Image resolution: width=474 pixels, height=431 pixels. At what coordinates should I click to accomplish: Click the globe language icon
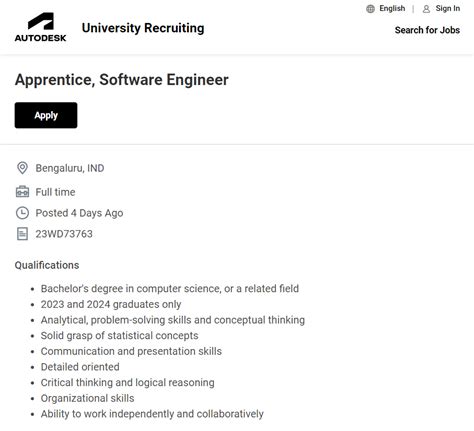point(370,9)
